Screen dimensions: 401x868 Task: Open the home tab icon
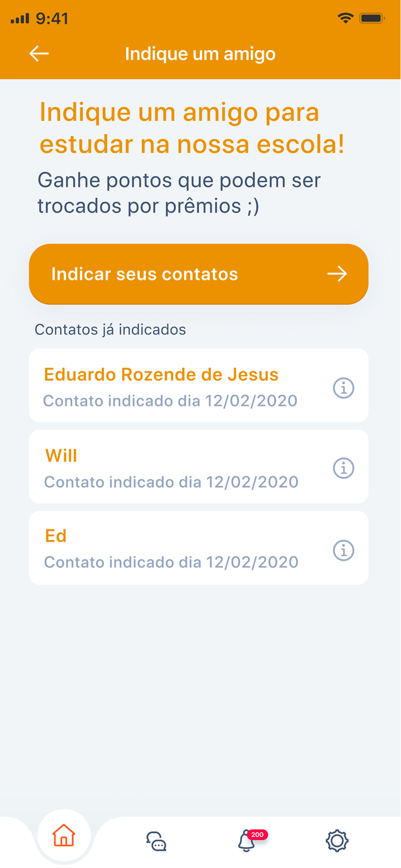click(x=64, y=835)
